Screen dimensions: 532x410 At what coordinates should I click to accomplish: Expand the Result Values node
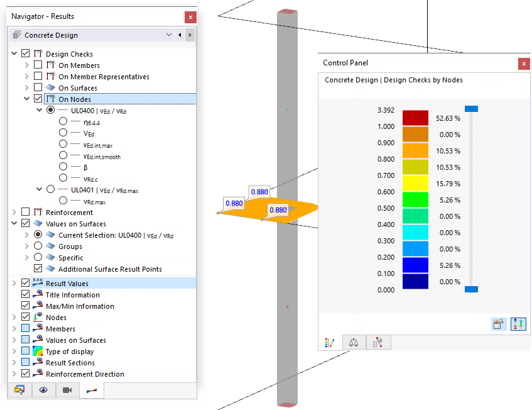14,283
